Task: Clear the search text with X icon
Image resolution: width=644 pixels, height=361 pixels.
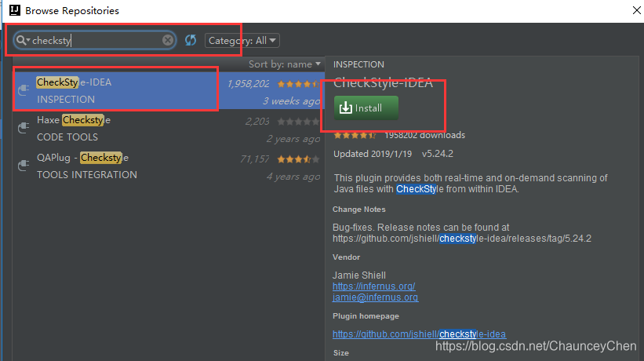Action: tap(168, 40)
